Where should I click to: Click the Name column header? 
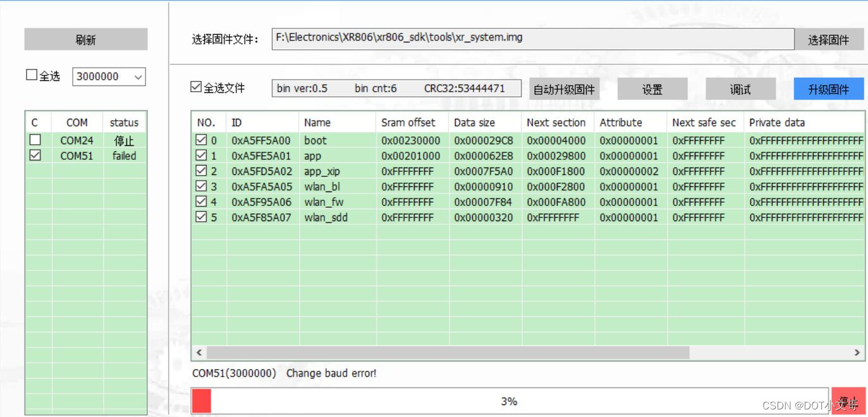click(x=338, y=123)
